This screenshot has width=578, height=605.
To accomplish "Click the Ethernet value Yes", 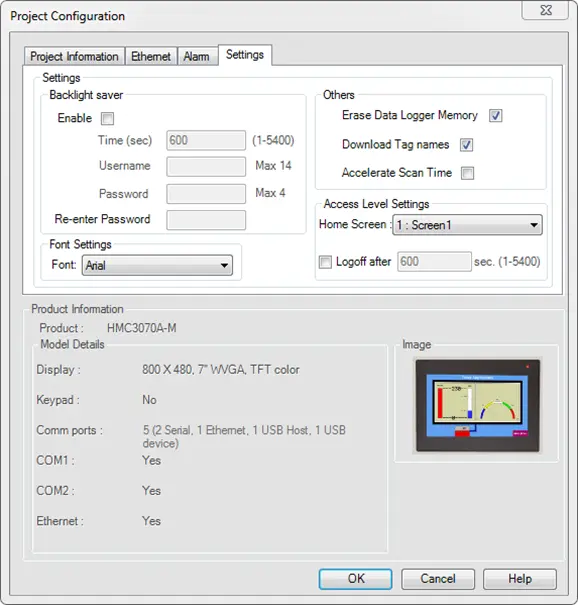I will (151, 521).
